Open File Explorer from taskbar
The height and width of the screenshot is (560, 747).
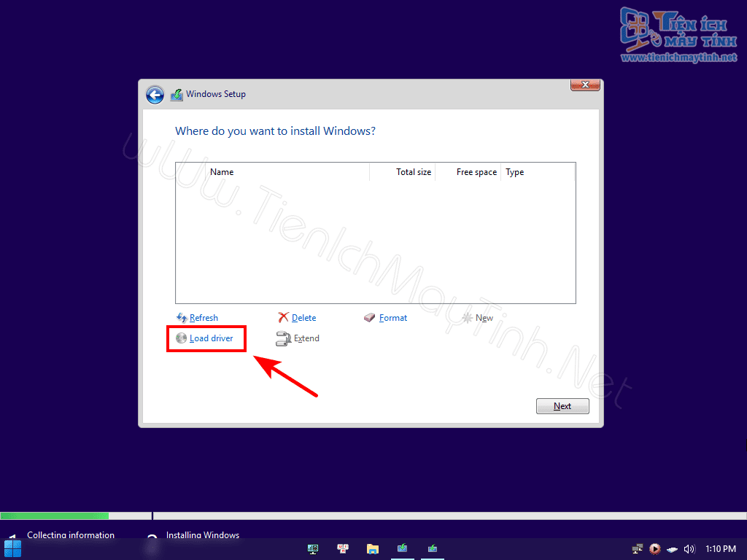[x=373, y=548]
